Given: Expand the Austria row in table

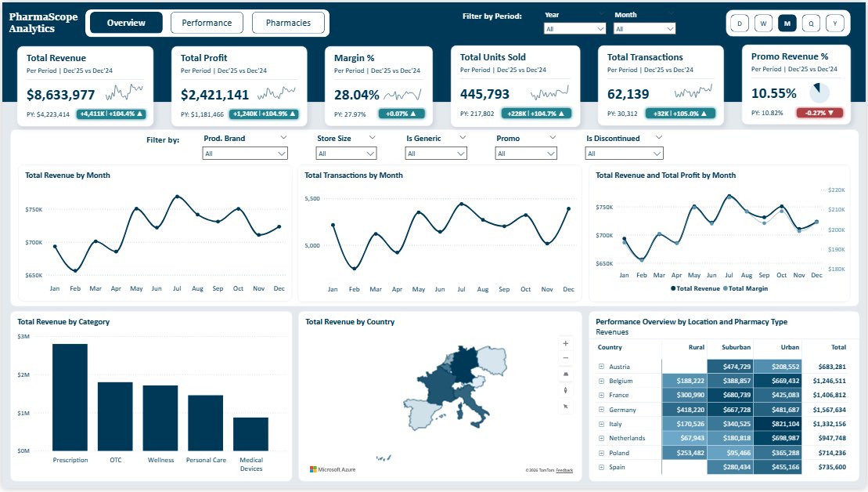Looking at the screenshot, I should click(601, 367).
